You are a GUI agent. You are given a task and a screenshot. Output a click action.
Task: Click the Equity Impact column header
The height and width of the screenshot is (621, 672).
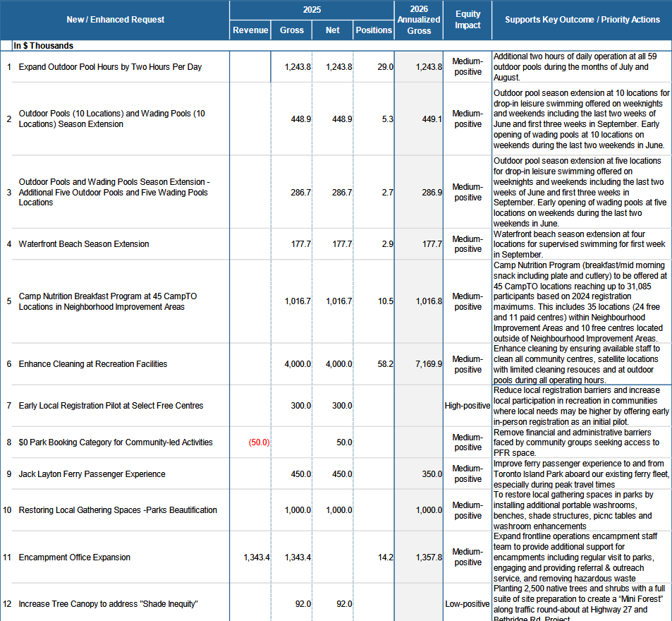click(468, 20)
